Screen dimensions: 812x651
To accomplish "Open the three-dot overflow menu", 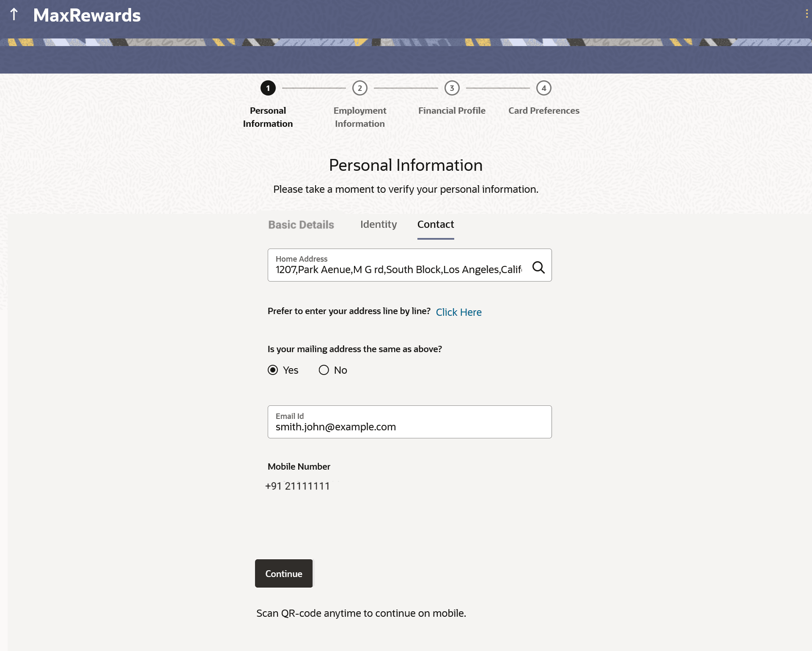I will point(807,14).
